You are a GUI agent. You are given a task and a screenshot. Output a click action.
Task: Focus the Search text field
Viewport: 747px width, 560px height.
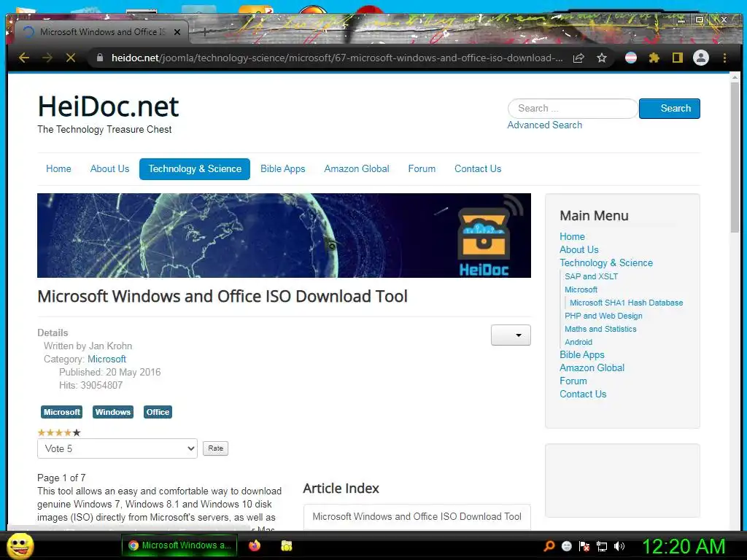(573, 109)
